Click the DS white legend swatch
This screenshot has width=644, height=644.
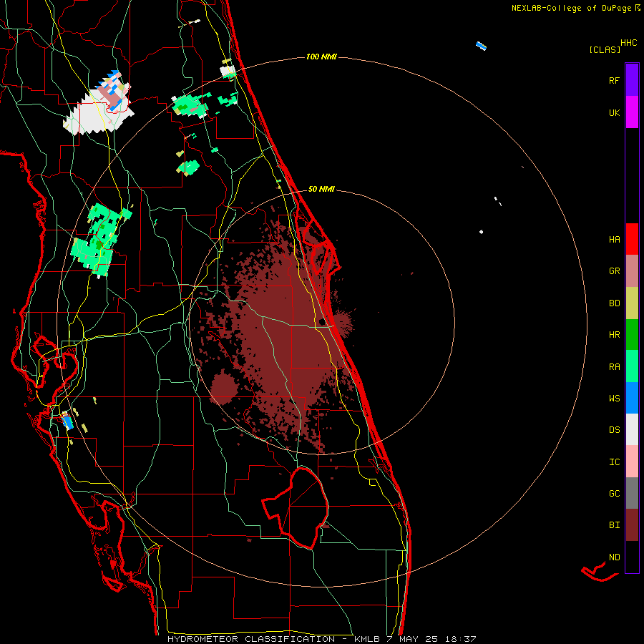[x=632, y=429]
